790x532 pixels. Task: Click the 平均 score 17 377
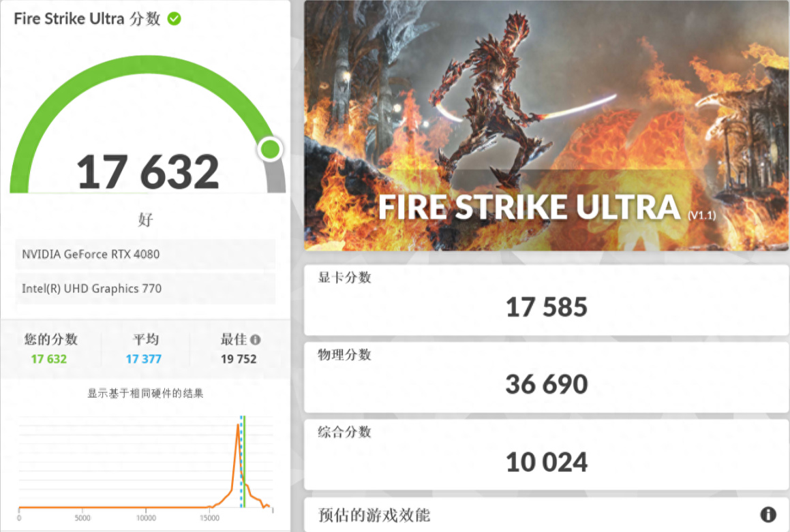coord(144,359)
